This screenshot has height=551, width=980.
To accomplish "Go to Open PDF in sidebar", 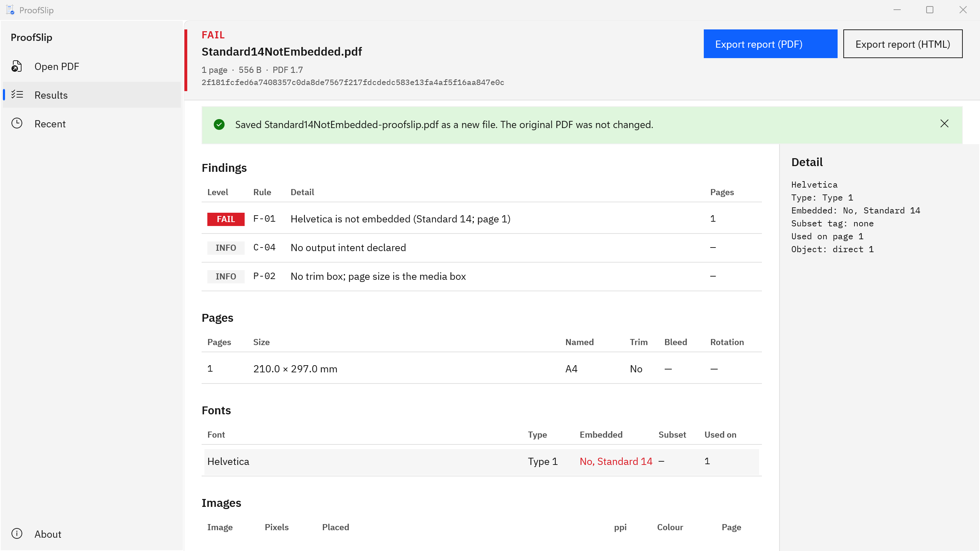I will (92, 66).
